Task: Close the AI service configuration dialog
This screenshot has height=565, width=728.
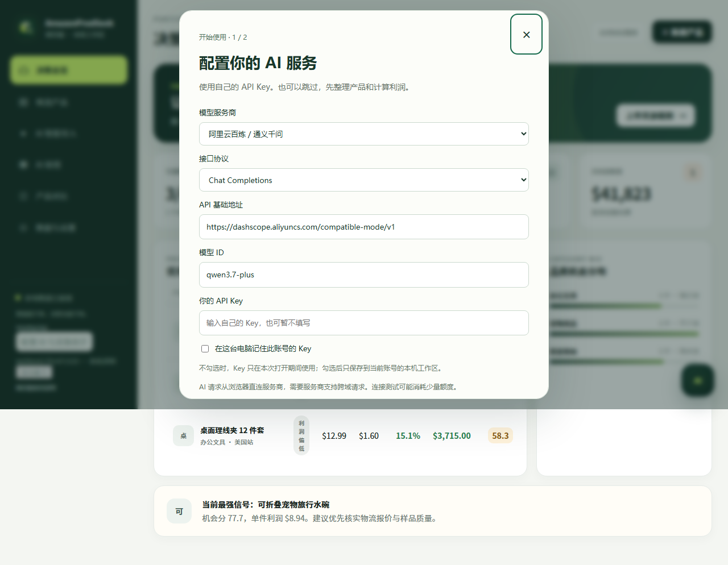Action: pyautogui.click(x=526, y=34)
